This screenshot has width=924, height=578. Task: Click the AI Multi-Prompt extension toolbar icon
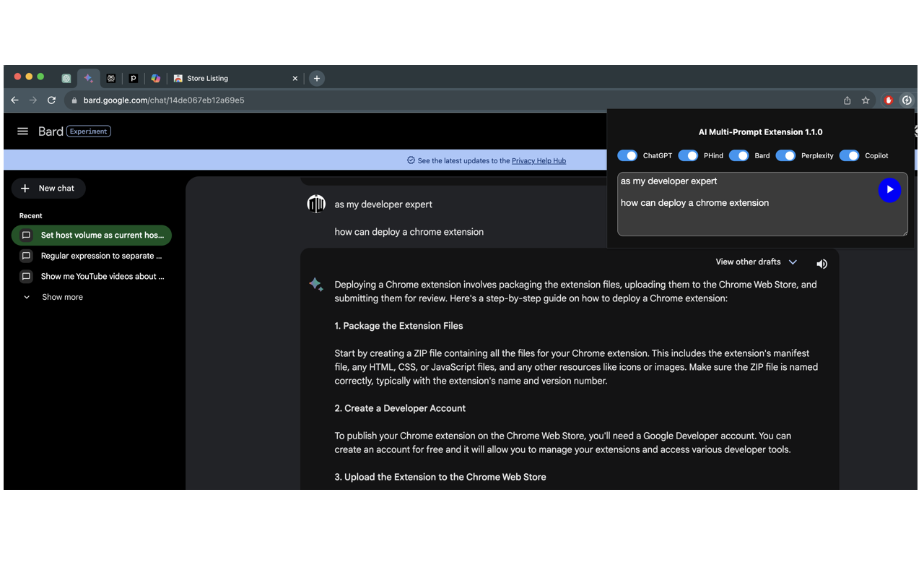[907, 100]
